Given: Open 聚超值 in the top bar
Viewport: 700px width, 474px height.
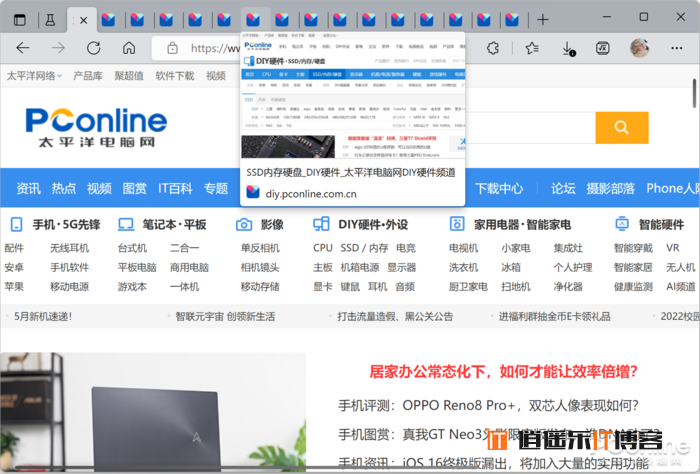Looking at the screenshot, I should click(x=129, y=76).
